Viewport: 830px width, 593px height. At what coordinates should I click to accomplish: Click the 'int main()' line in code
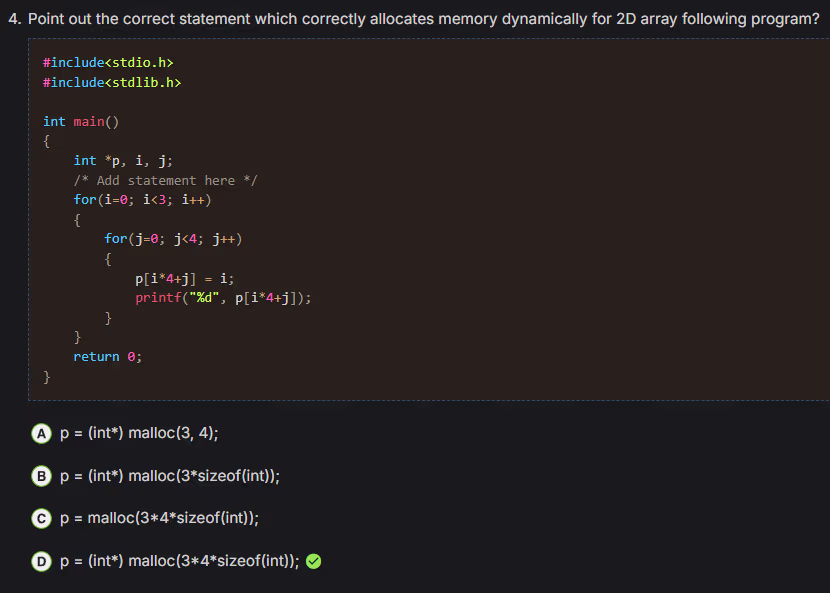click(80, 121)
